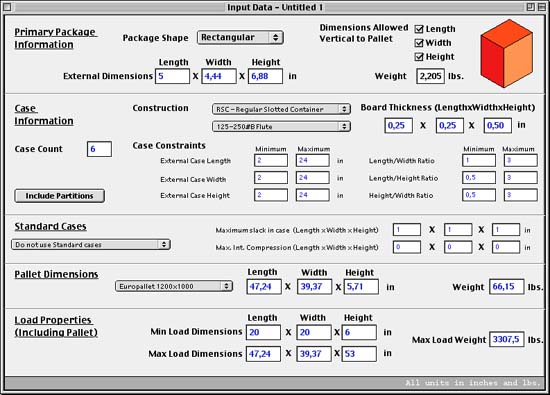
Task: Click Height/Width Ratio minimum field
Action: coord(479,195)
